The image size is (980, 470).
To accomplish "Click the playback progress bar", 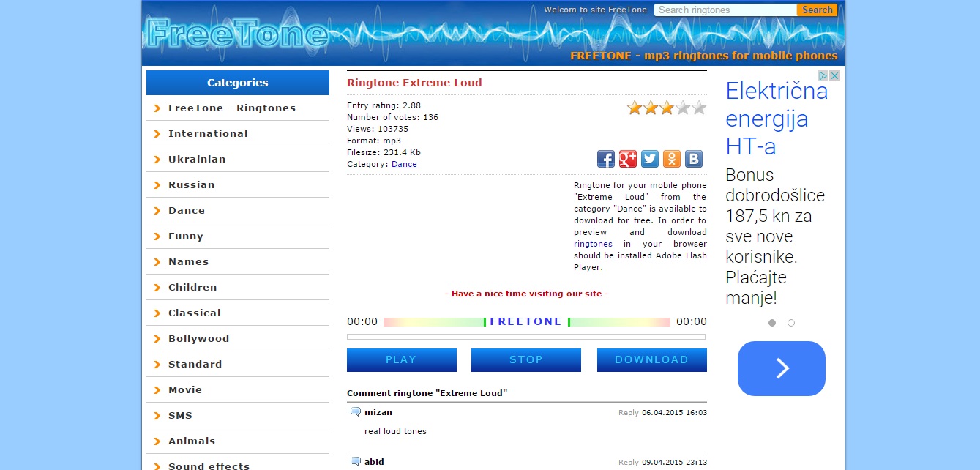I will click(525, 337).
